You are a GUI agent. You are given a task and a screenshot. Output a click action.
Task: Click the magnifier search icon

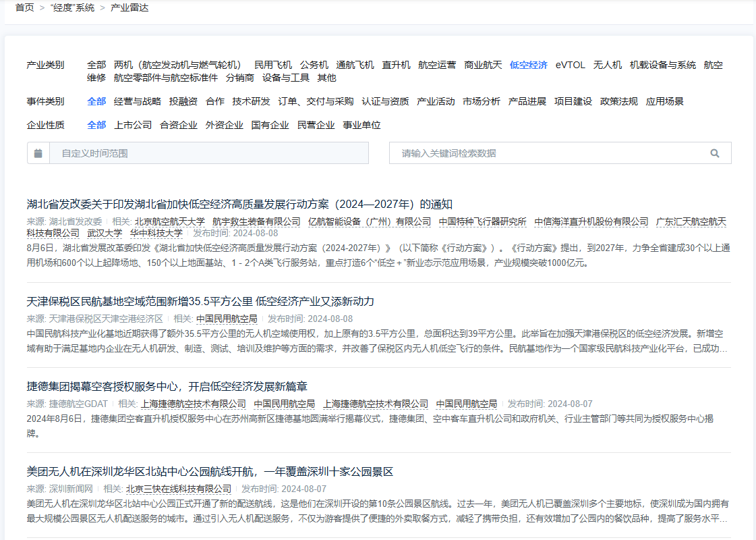pyautogui.click(x=715, y=153)
